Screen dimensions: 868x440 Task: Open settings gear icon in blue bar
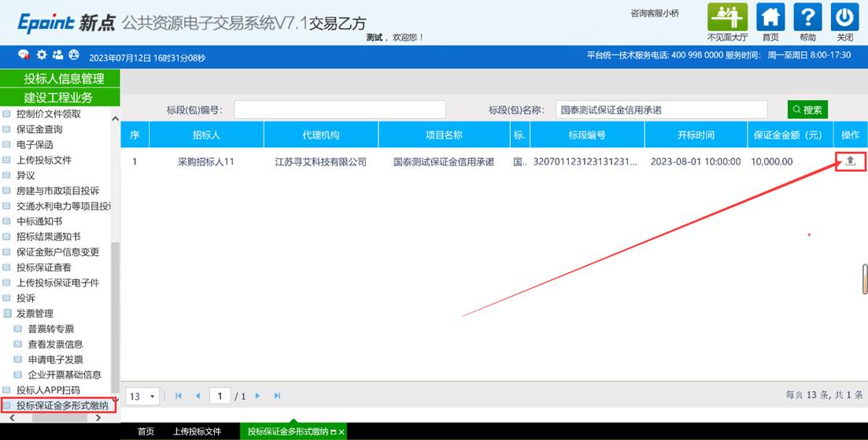[x=42, y=55]
